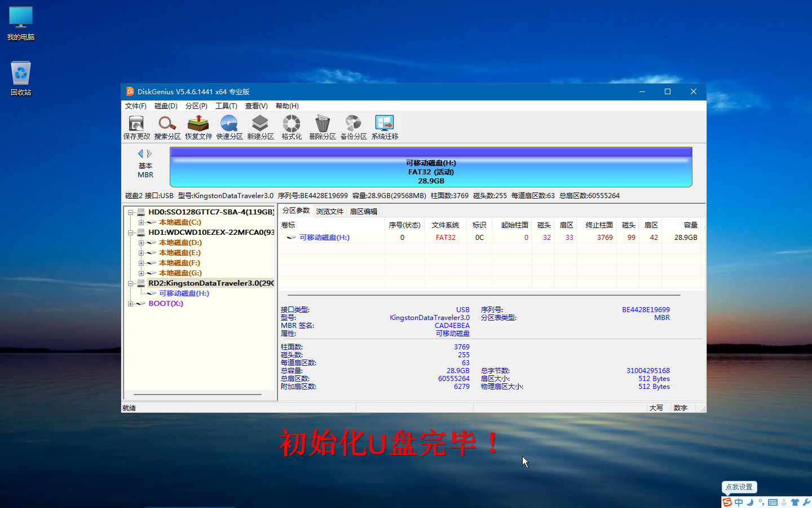Toggle the punctuation mode icon on IME bar

point(761,502)
